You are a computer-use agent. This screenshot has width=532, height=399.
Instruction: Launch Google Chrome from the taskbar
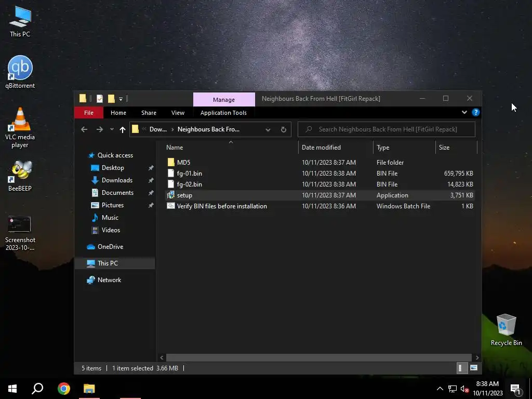pos(64,389)
